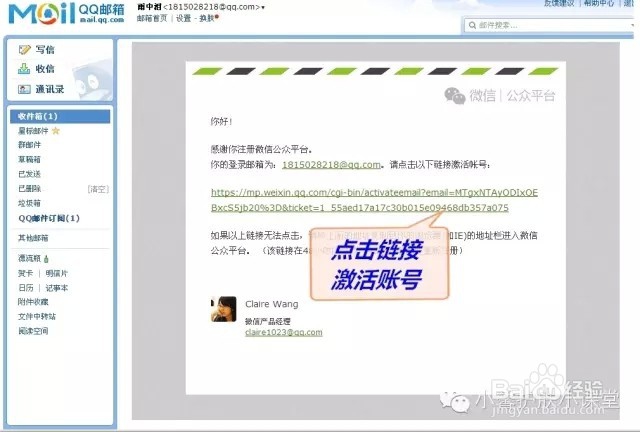Open 记事本 notepad
This screenshot has width=640, height=432.
click(x=57, y=288)
